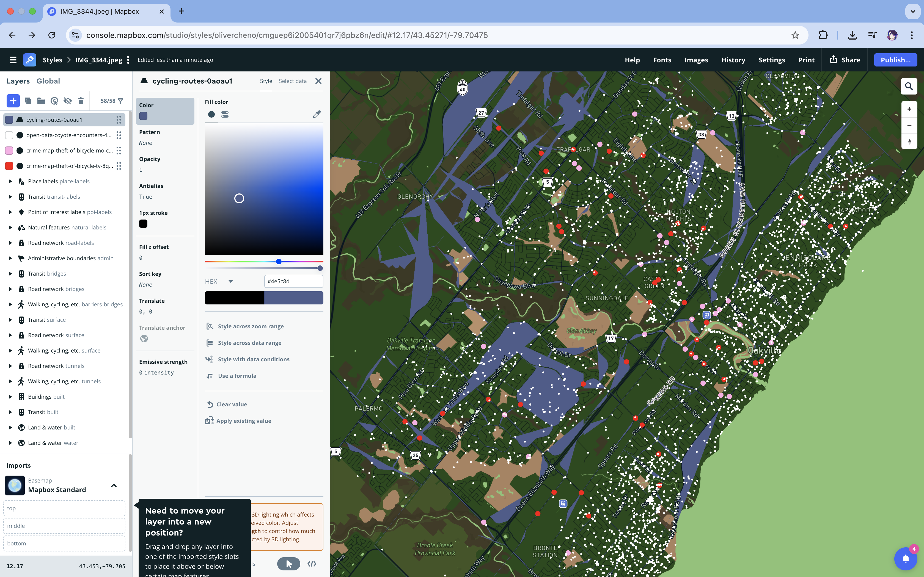Collapse the Mapbox Standard basemap section
The height and width of the screenshot is (577, 924).
pyautogui.click(x=114, y=486)
